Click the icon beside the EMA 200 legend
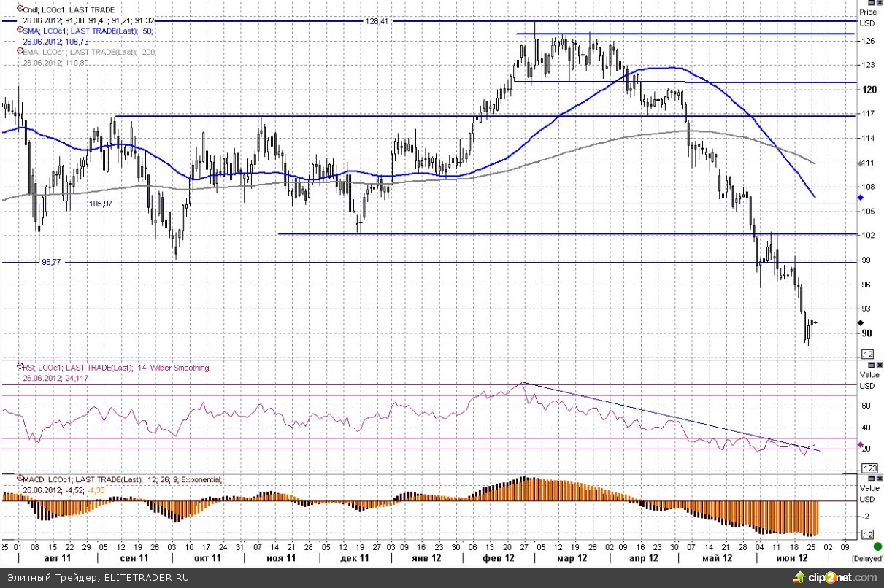This screenshot has height=588, width=884. (x=18, y=52)
